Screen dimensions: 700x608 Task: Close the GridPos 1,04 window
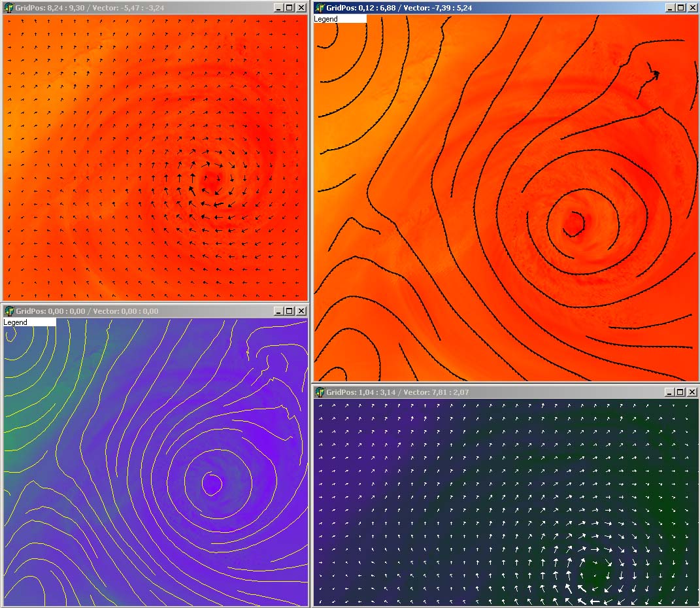[x=692, y=392]
